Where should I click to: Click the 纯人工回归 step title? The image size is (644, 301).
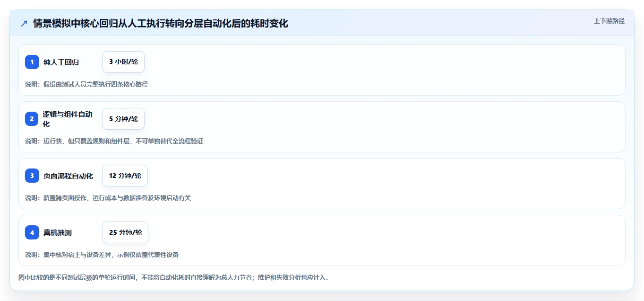(61, 62)
